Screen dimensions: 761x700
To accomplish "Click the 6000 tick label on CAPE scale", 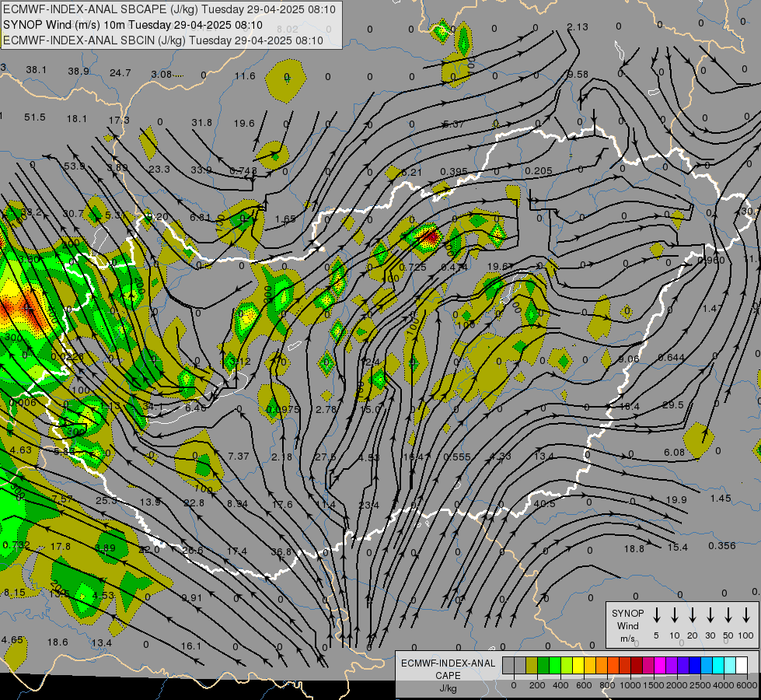I will point(747,685).
